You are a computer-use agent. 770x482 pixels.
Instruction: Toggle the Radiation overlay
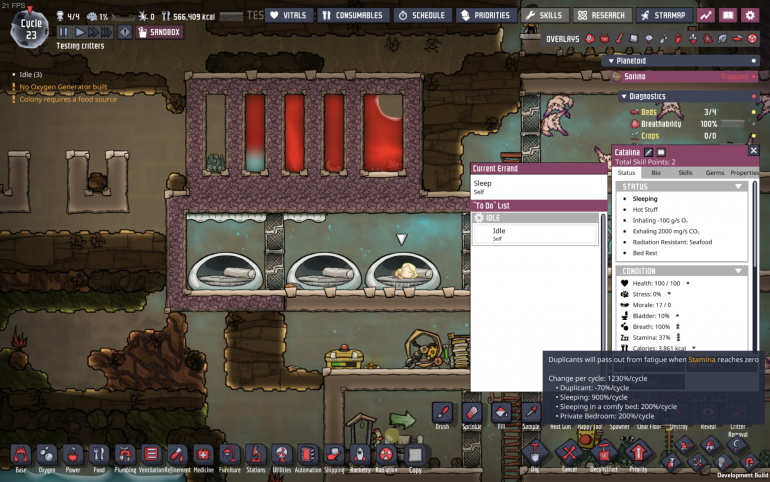click(x=752, y=38)
